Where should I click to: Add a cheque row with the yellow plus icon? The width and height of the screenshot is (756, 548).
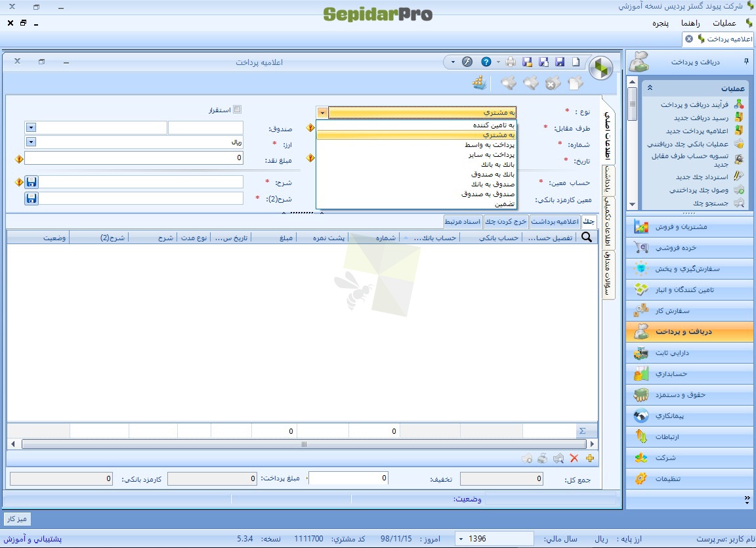pyautogui.click(x=590, y=458)
